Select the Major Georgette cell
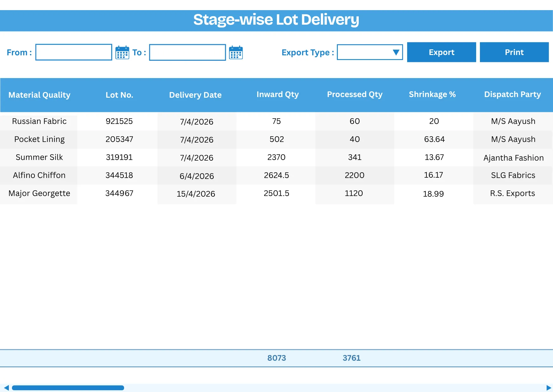Image resolution: width=553 pixels, height=392 pixels. click(x=39, y=193)
